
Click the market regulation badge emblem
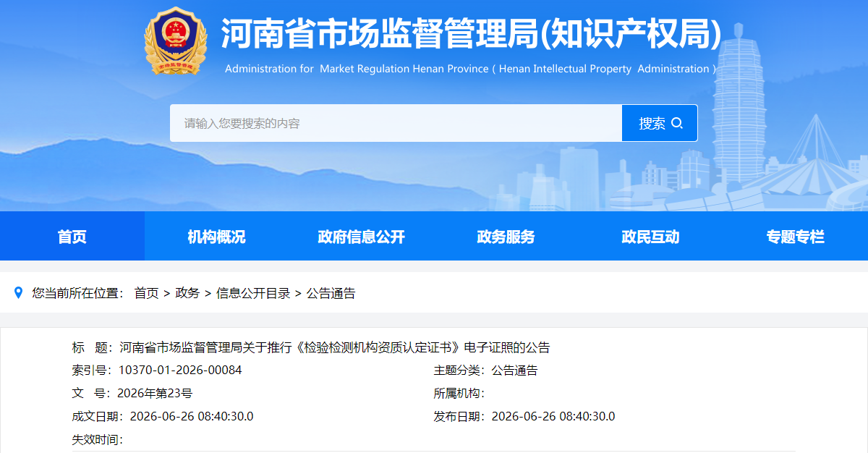coord(175,41)
